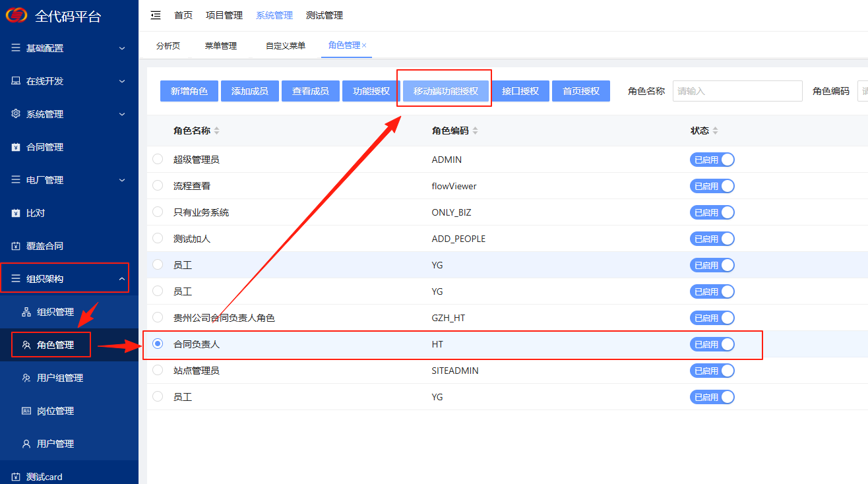Click the 移动端功能授权 button
Screen dimensions: 868x484
[446, 91]
